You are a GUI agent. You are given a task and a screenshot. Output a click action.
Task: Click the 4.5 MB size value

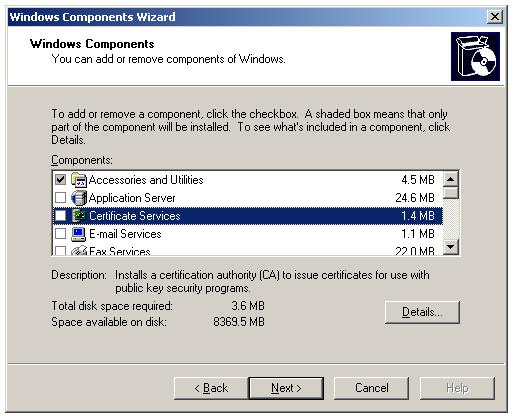click(x=418, y=180)
